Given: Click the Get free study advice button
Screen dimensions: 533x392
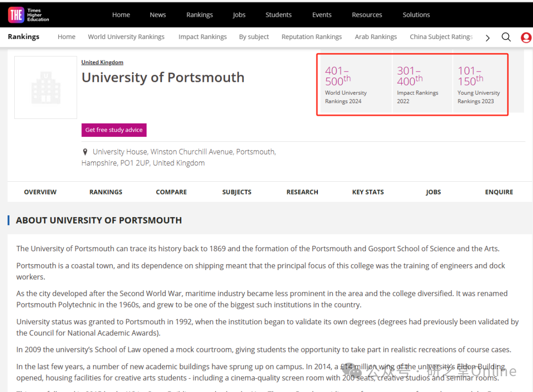Looking at the screenshot, I should click(x=114, y=130).
